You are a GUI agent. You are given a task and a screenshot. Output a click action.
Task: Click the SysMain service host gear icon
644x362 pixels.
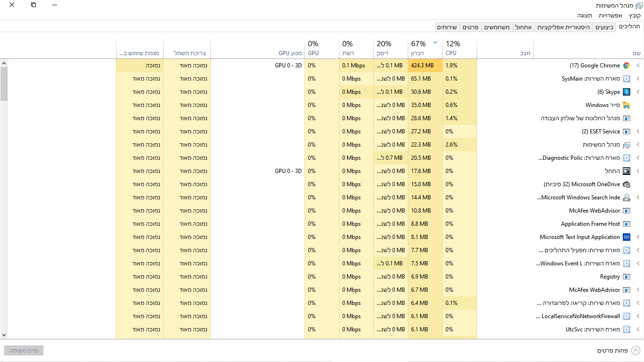tap(627, 79)
